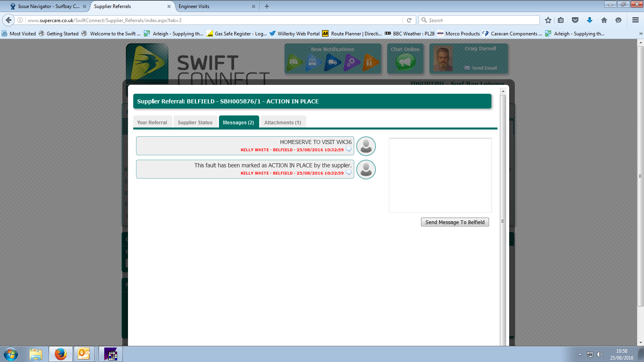Click the HOMESERVE TO VISIT WK36 message
644x362 pixels.
245,146
